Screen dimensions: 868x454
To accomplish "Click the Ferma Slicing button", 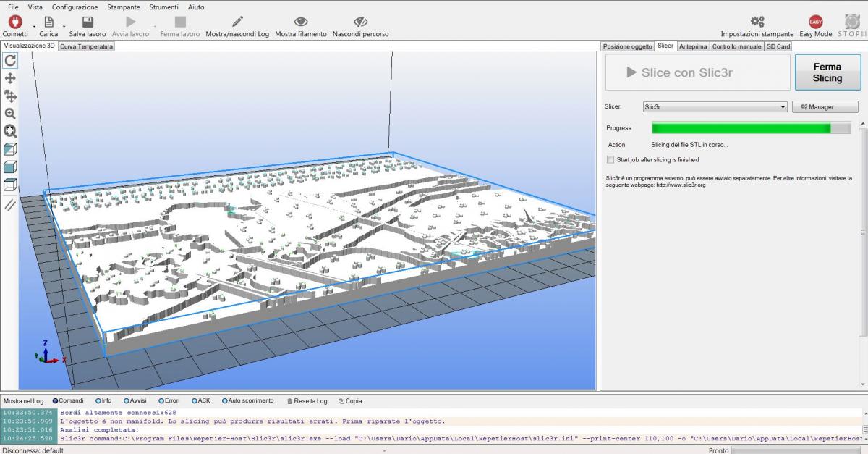I will 827,72.
